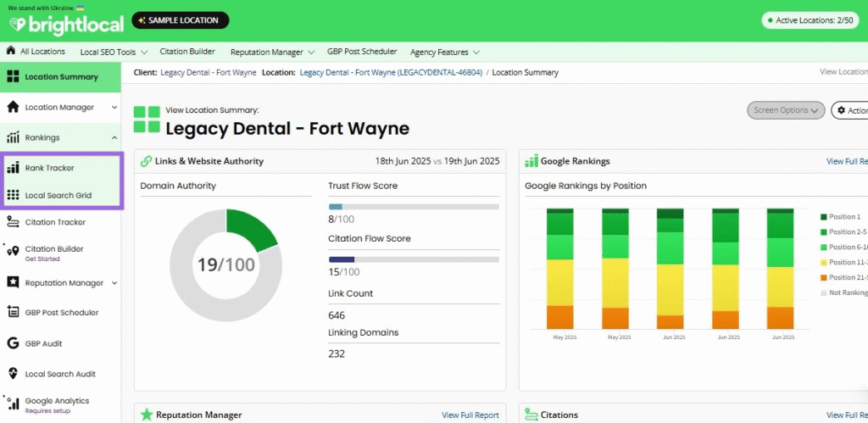Select Rank Tracker in the sidebar
The height and width of the screenshot is (423, 868).
[x=61, y=168]
